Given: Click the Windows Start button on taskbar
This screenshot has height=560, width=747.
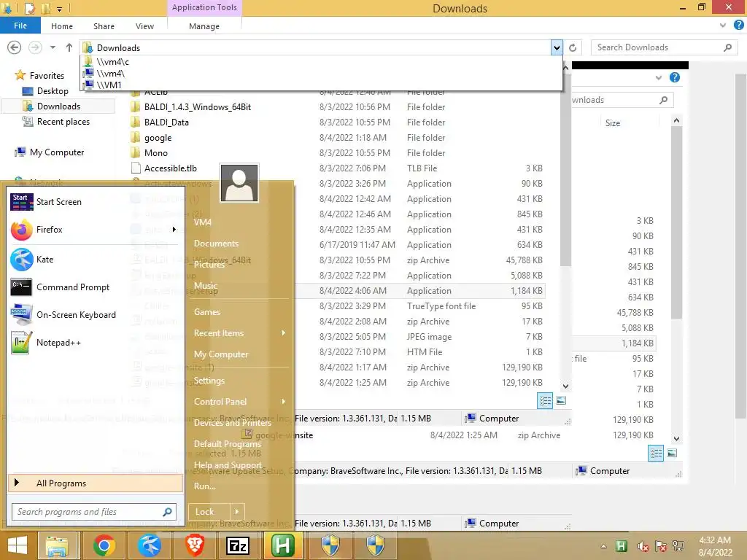Looking at the screenshot, I should point(18,545).
